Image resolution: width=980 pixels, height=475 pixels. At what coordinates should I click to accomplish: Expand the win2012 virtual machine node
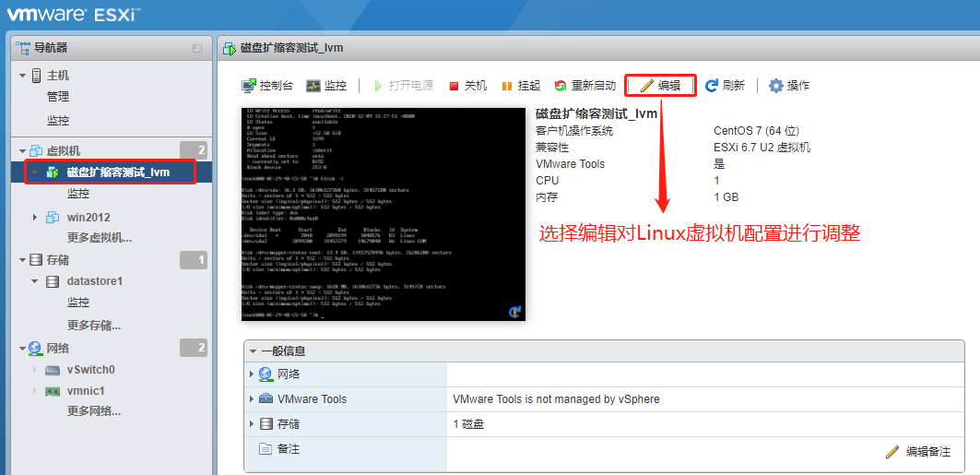click(36, 218)
